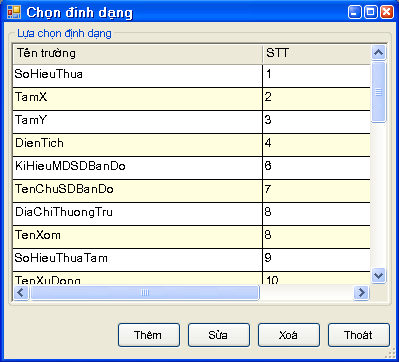Click the horizontal scrollbar right arrow
This screenshot has height=362, width=399.
361,293
